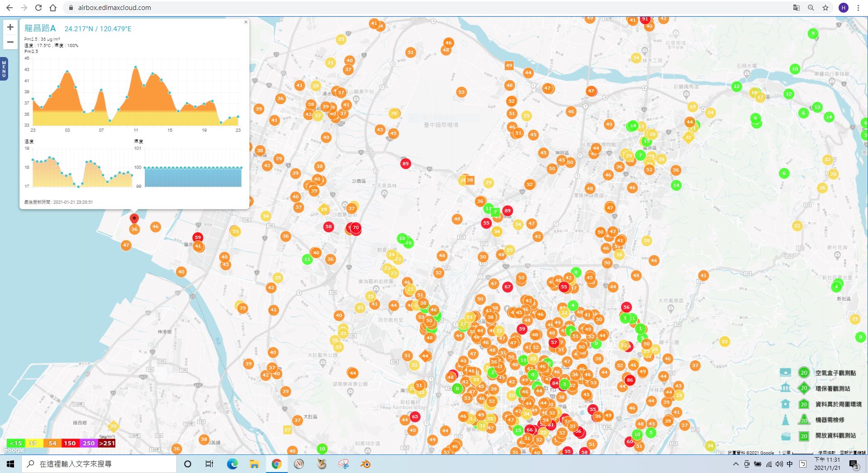868x473 pixels.
Task: Open the browser home page
Action: [x=53, y=8]
